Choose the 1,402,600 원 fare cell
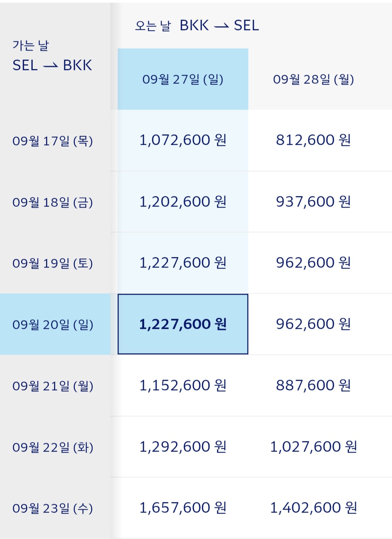392x539 pixels. pos(313,508)
